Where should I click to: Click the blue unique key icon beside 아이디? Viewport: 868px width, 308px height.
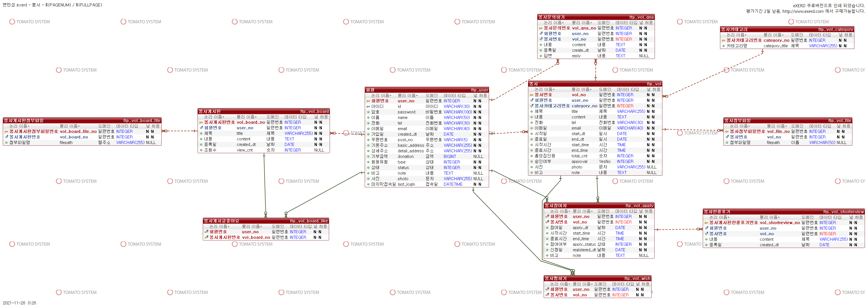pyautogui.click(x=368, y=107)
